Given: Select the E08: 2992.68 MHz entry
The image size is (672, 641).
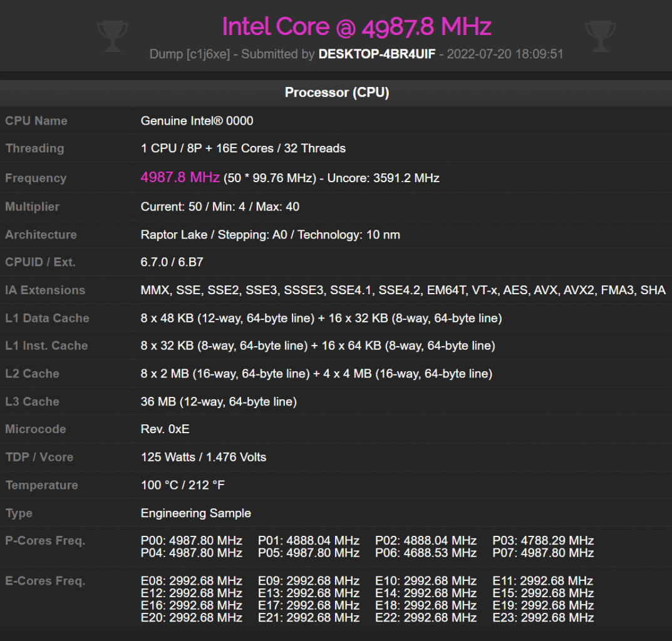Looking at the screenshot, I should 191,580.
